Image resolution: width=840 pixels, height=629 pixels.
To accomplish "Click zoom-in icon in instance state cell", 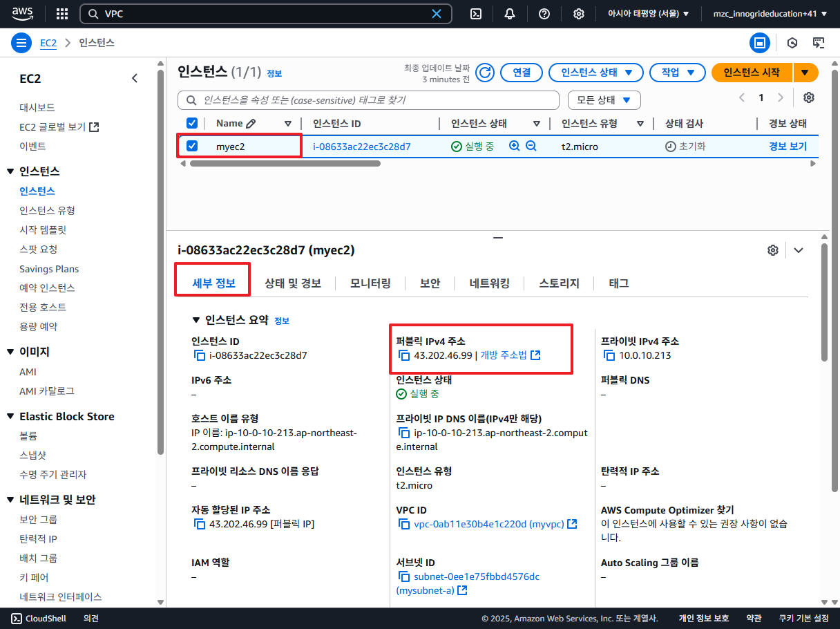I will 514,147.
